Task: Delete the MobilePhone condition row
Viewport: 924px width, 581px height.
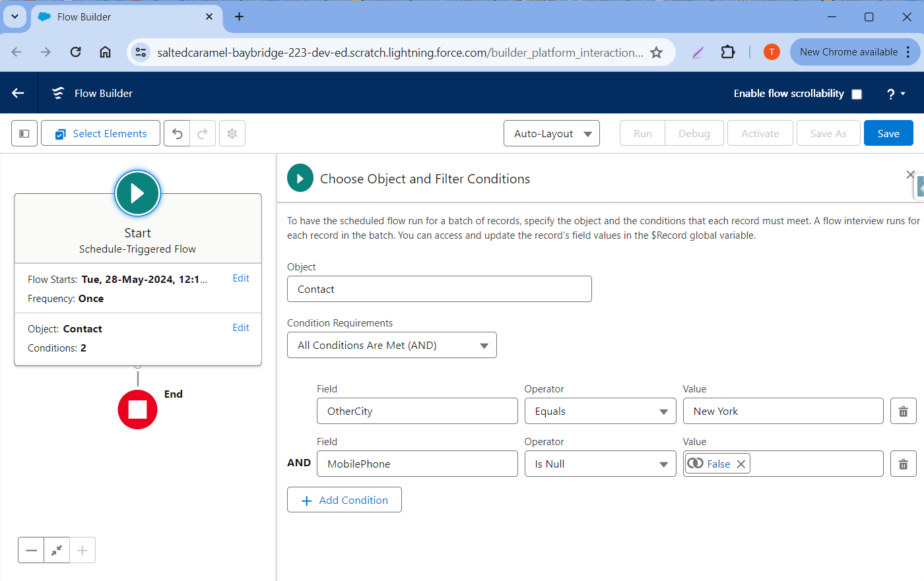Action: click(x=904, y=464)
